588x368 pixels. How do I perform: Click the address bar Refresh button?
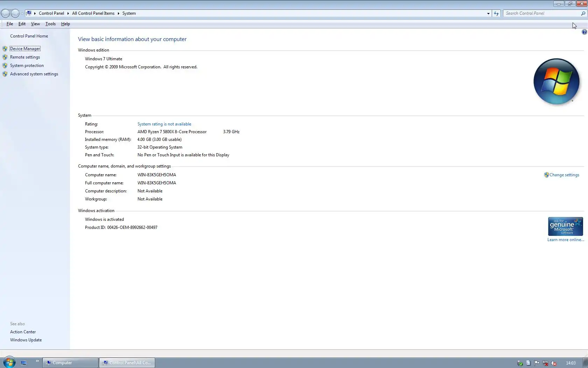(x=496, y=13)
